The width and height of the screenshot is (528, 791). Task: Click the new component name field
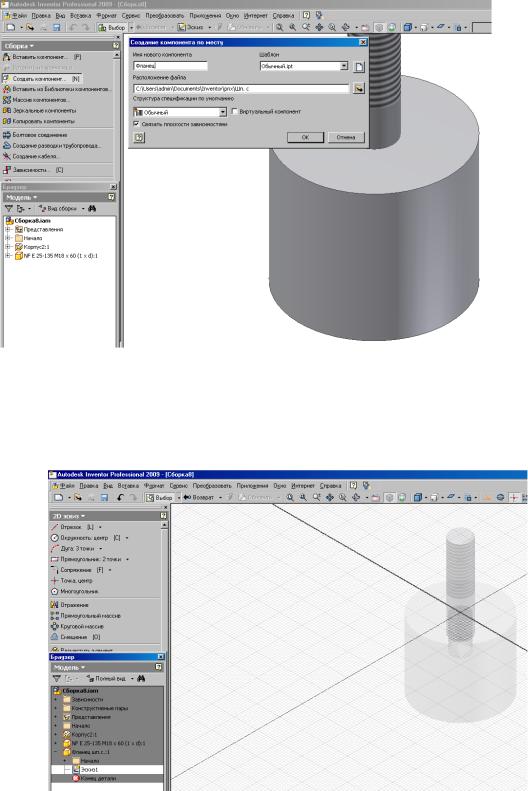[x=170, y=66]
